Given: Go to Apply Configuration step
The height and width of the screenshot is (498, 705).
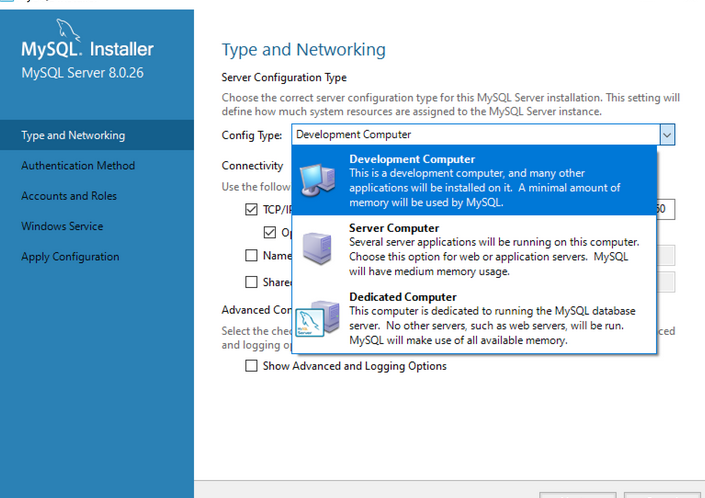Looking at the screenshot, I should point(70,257).
